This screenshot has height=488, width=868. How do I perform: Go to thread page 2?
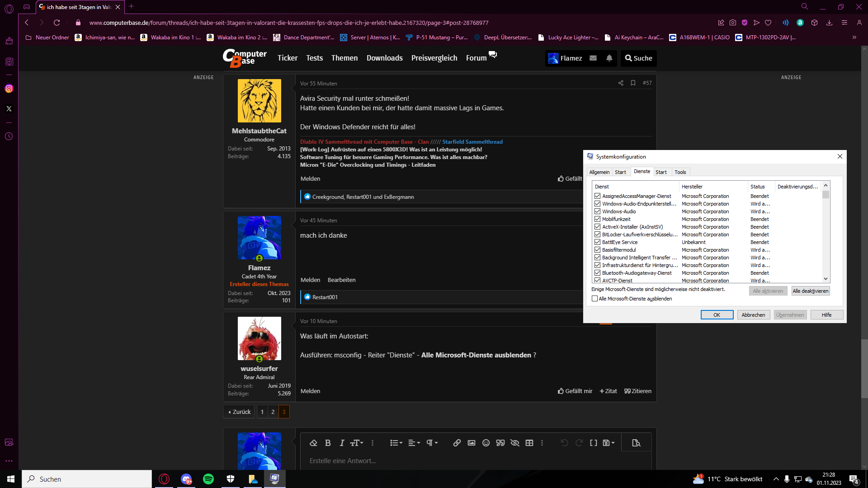(273, 412)
